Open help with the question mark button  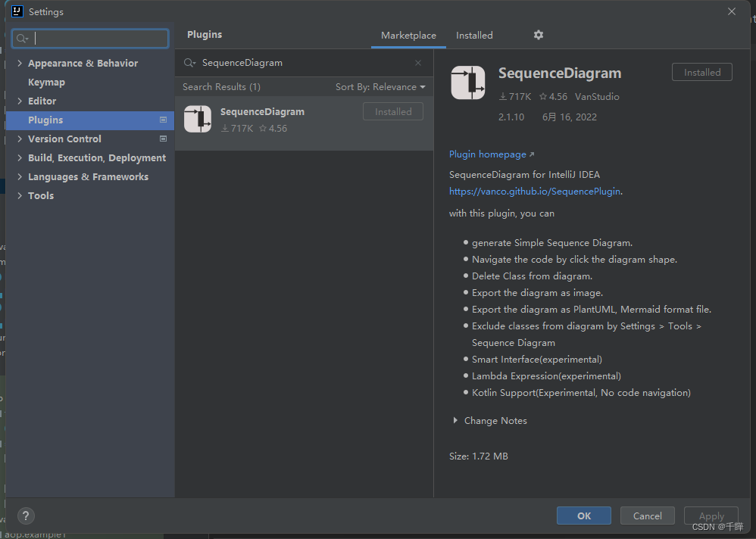coord(26,516)
